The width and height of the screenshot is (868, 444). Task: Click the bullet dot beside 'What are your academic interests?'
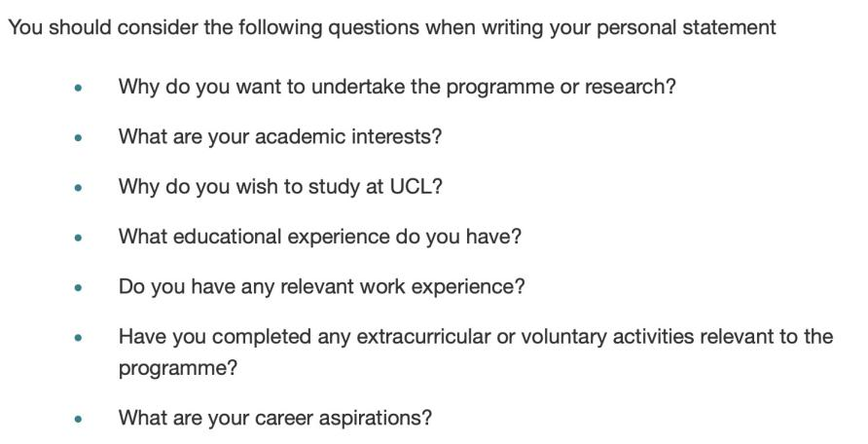(x=78, y=137)
